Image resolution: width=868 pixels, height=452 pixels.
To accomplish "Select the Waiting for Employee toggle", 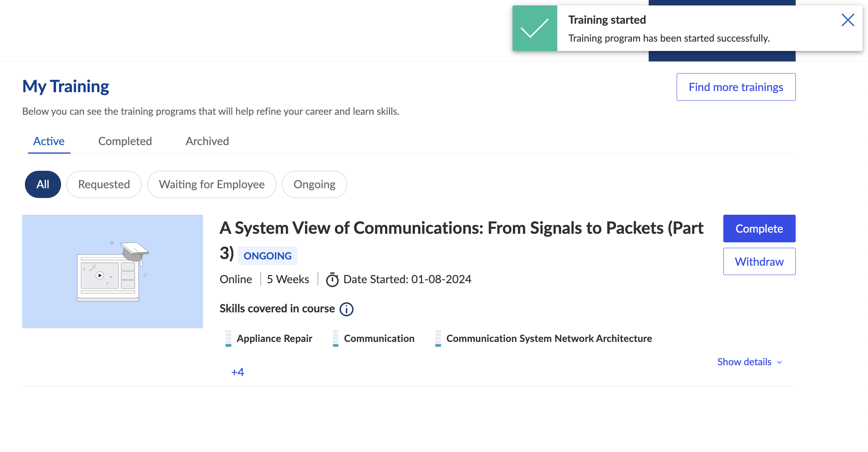I will [x=212, y=184].
